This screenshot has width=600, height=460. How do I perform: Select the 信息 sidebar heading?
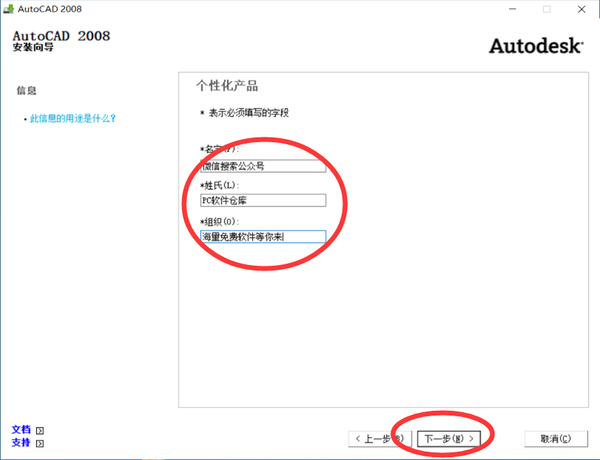click(26, 91)
